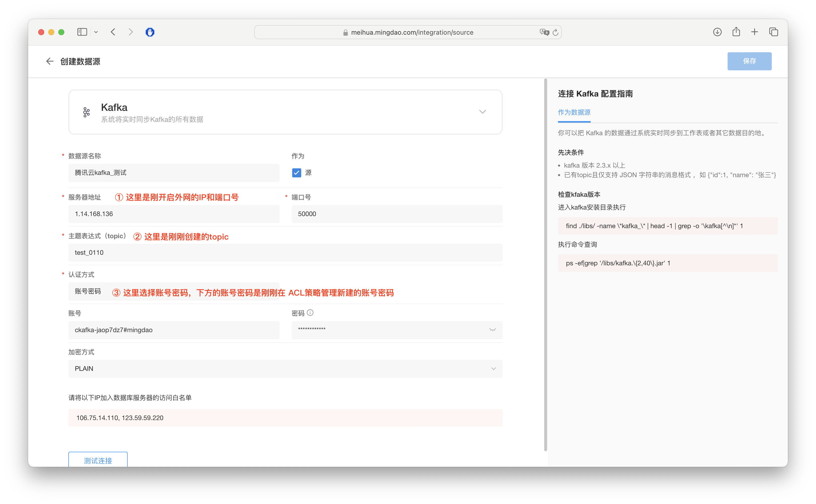816x504 pixels.
Task: Click the password info icon beside 密码
Action: (x=310, y=313)
